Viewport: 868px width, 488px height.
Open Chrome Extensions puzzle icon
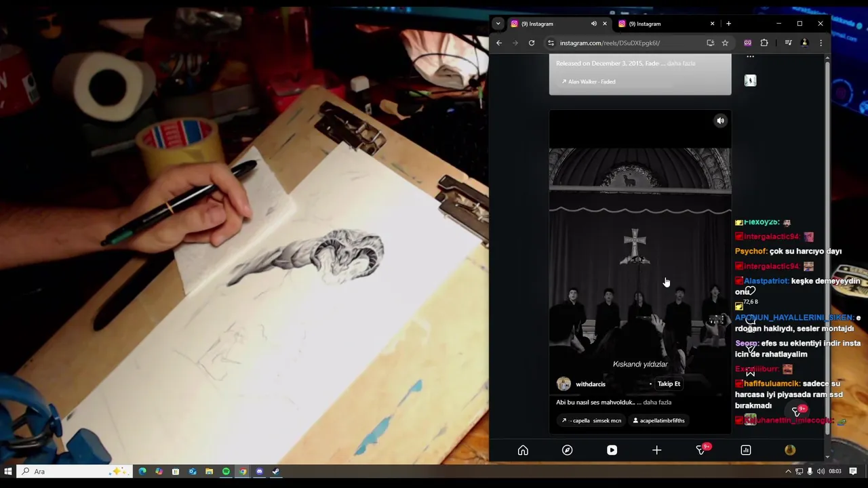[x=764, y=43]
